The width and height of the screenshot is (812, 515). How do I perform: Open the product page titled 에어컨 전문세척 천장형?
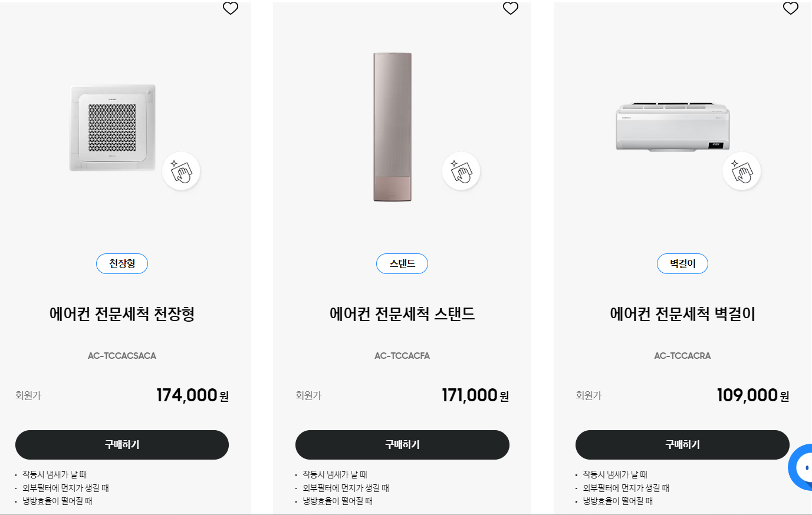click(x=121, y=314)
